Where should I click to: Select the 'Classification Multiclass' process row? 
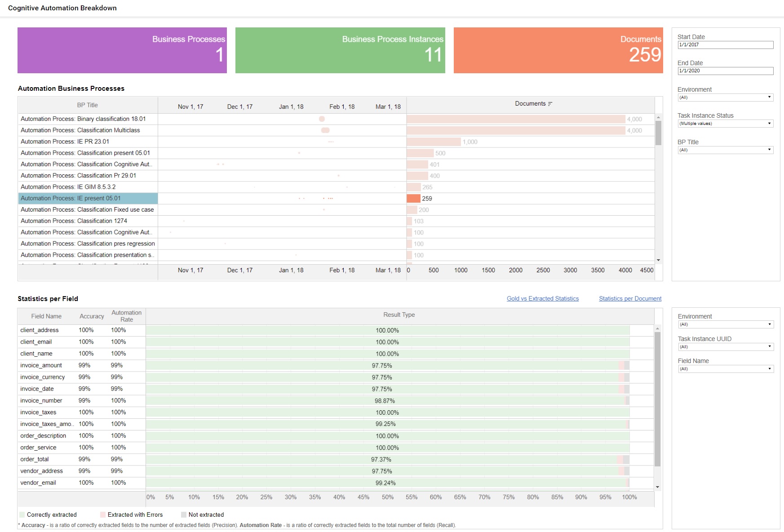(x=88, y=130)
